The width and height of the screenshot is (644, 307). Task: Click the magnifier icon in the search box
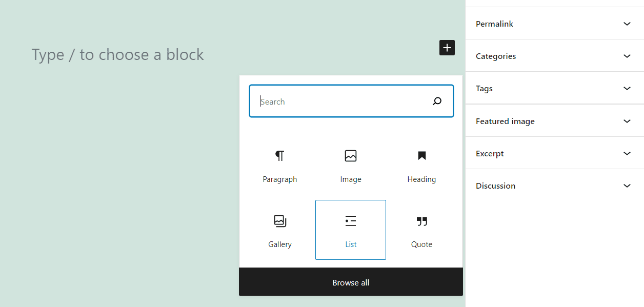pos(437,101)
